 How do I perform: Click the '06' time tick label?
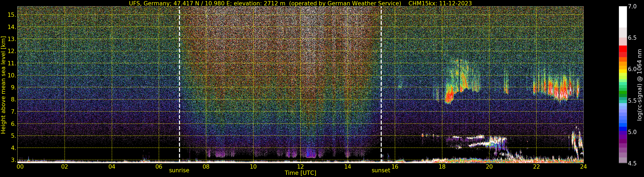(x=159, y=166)
